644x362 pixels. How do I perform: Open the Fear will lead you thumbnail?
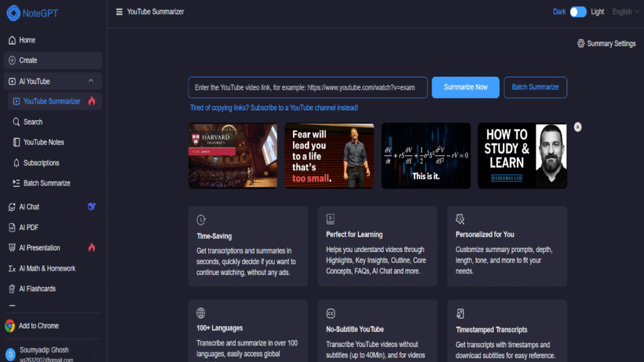click(329, 156)
